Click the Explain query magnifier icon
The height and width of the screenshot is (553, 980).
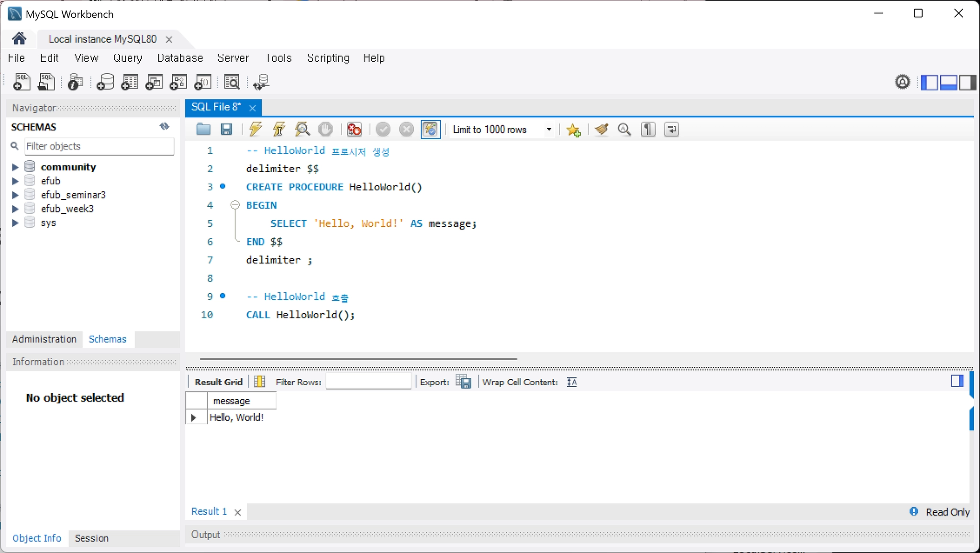coord(302,129)
